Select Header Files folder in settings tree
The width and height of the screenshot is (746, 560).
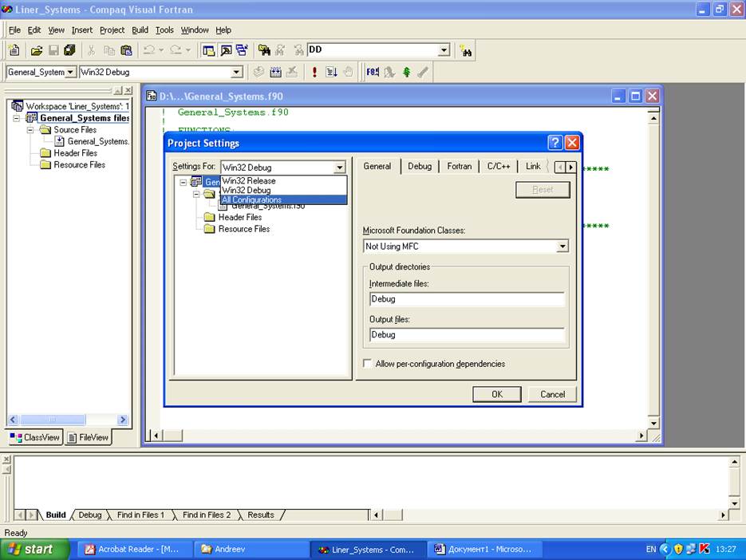[240, 218]
